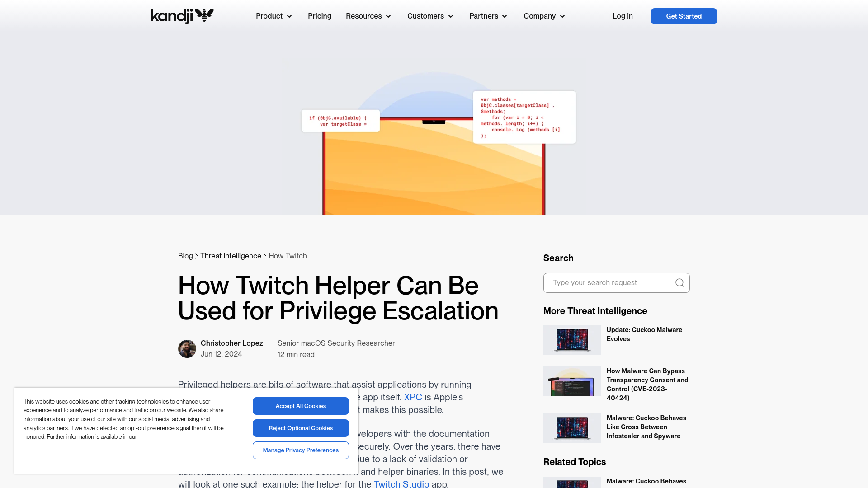Click Accept All Cookies button

(x=301, y=406)
